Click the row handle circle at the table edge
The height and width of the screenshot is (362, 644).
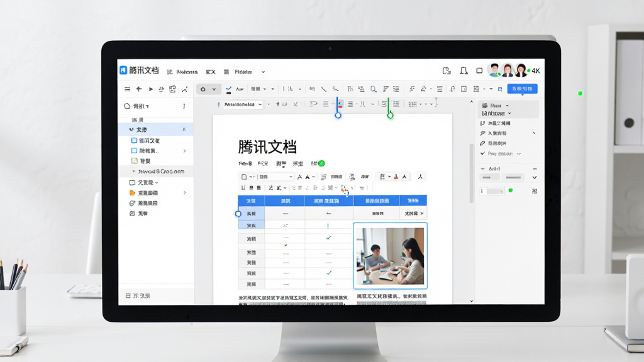238,214
